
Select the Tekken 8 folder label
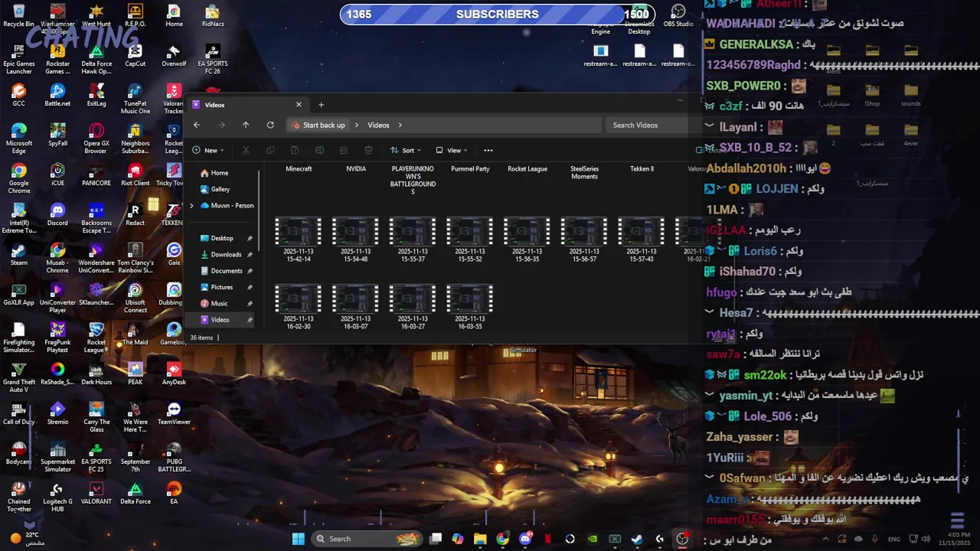(642, 168)
